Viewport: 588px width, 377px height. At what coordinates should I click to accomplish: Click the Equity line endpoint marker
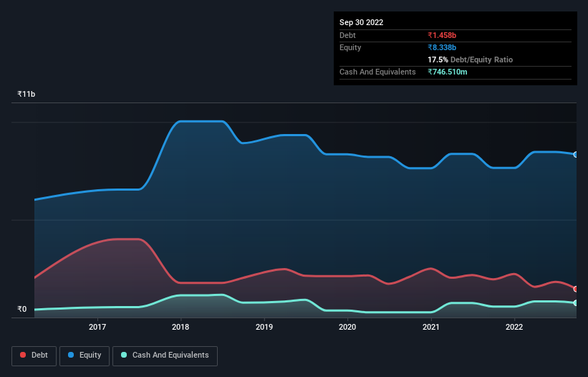click(576, 155)
